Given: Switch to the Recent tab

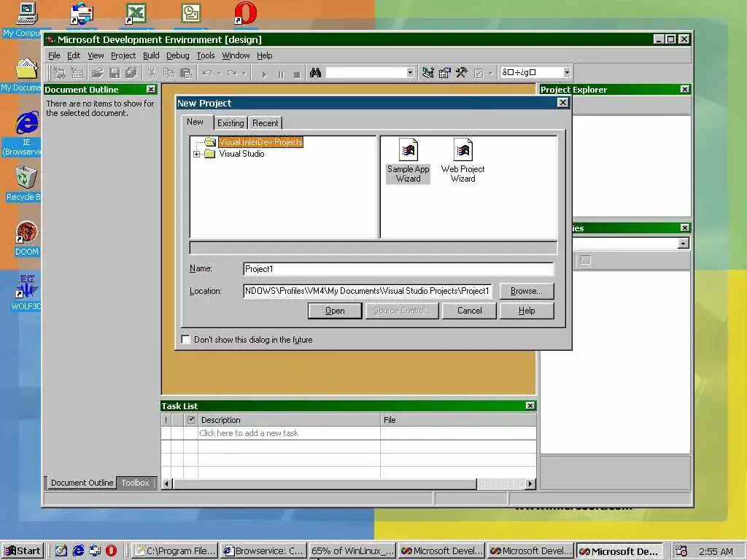Looking at the screenshot, I should click(265, 122).
